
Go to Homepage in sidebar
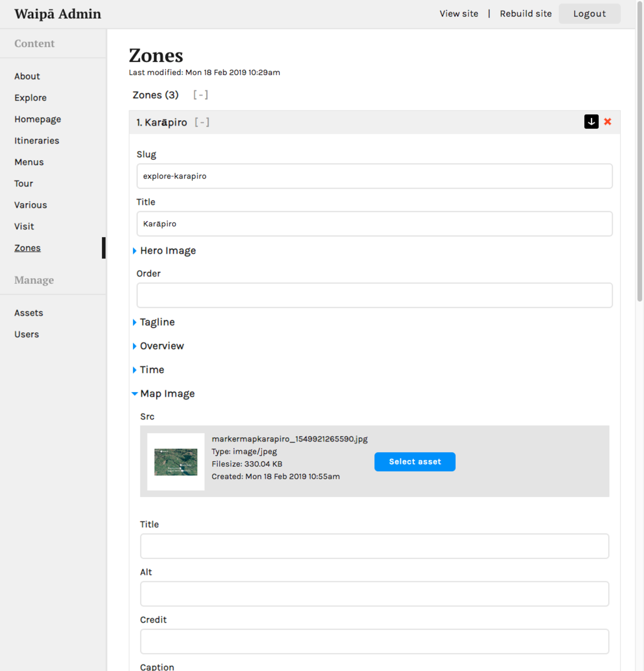[x=38, y=119]
